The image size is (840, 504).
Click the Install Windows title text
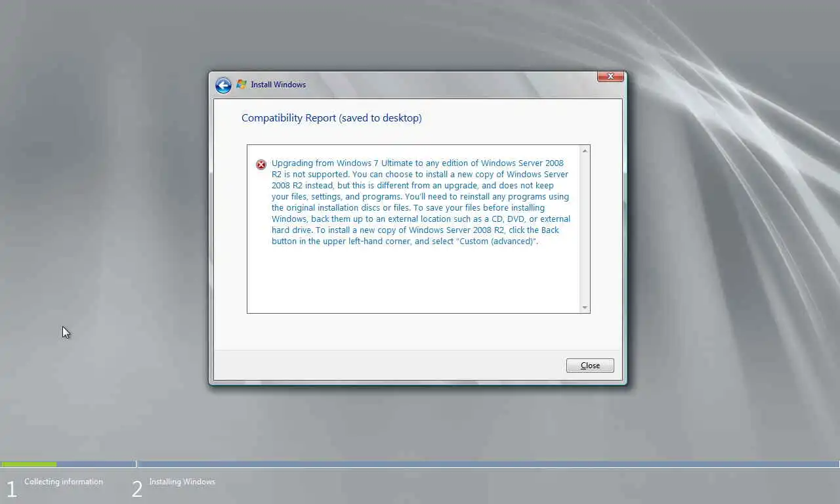tap(278, 85)
